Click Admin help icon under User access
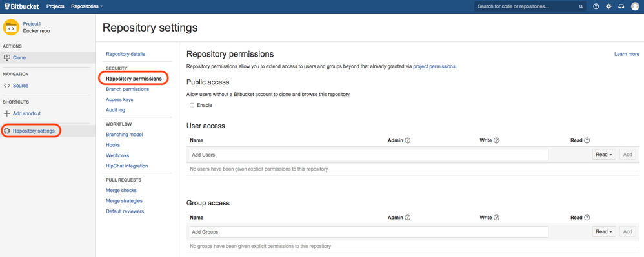644x257 pixels. tap(407, 140)
